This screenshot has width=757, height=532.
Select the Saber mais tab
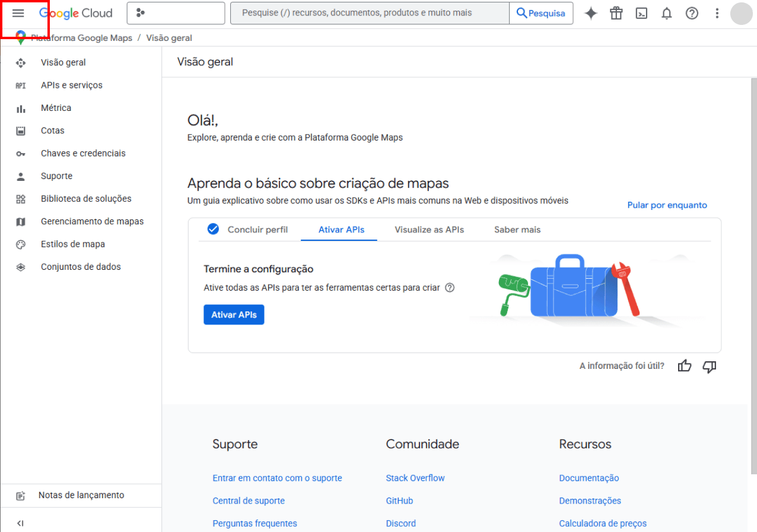pos(517,230)
